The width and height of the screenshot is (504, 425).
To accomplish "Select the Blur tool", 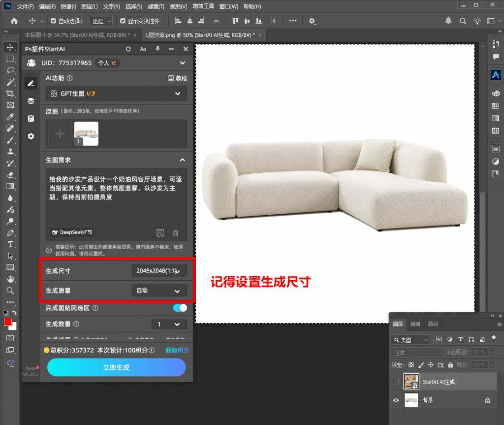I will (10, 198).
